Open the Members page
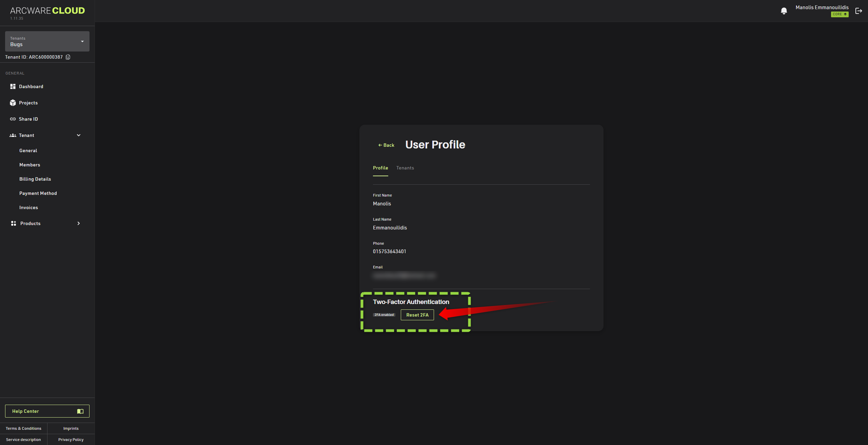Viewport: 868px width, 445px height. (29, 165)
